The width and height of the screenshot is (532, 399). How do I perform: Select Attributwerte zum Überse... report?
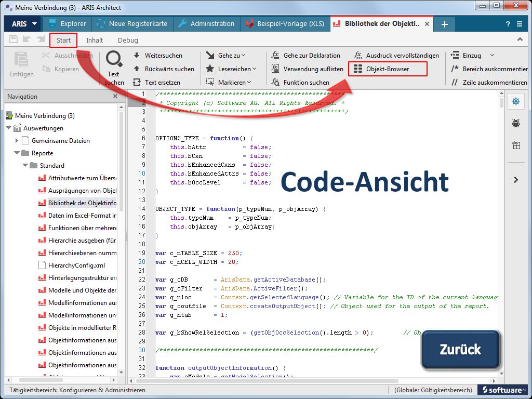(x=82, y=178)
